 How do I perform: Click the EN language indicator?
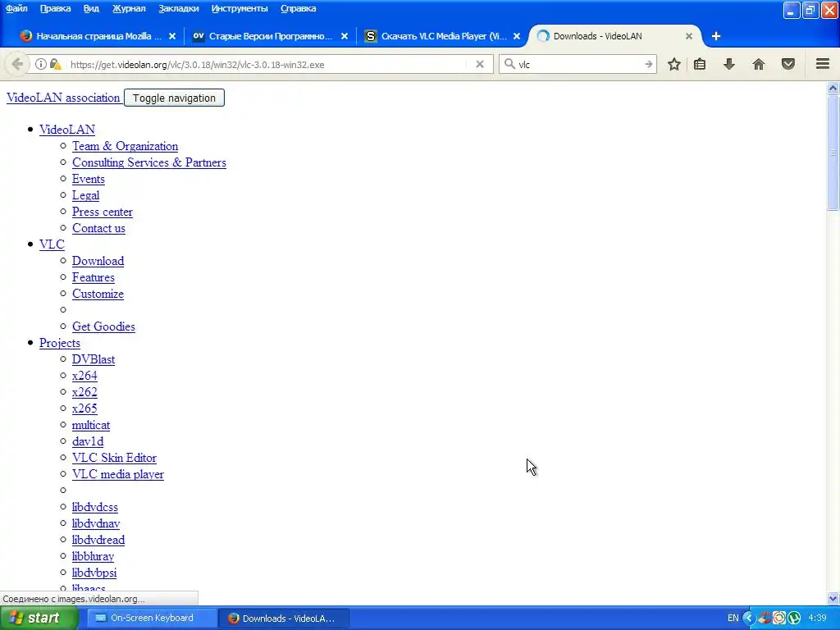point(733,619)
